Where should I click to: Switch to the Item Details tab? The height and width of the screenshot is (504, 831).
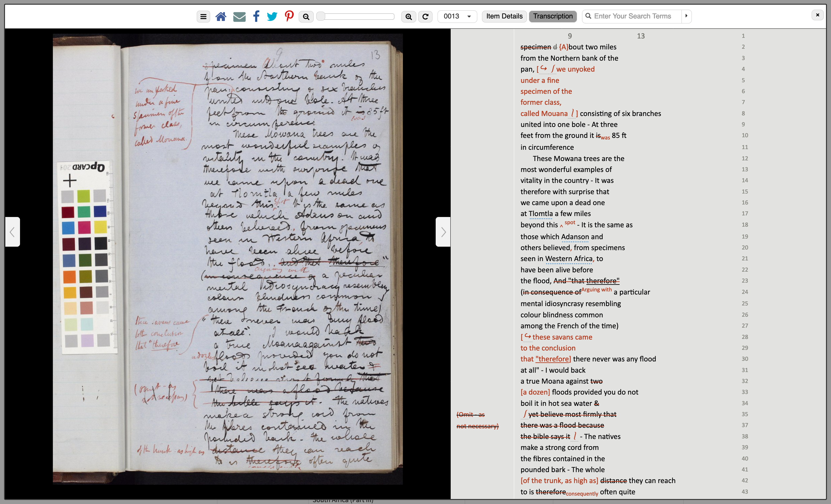tap(504, 16)
